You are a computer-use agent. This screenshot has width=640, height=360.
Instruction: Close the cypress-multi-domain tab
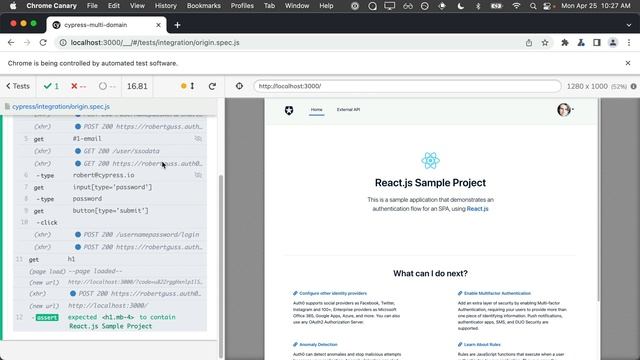click(158, 25)
